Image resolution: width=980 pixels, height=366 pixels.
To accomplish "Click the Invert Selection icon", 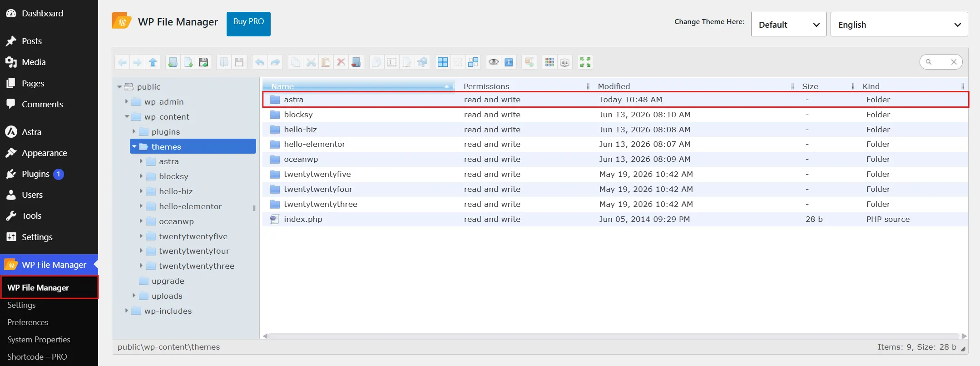I will click(473, 62).
